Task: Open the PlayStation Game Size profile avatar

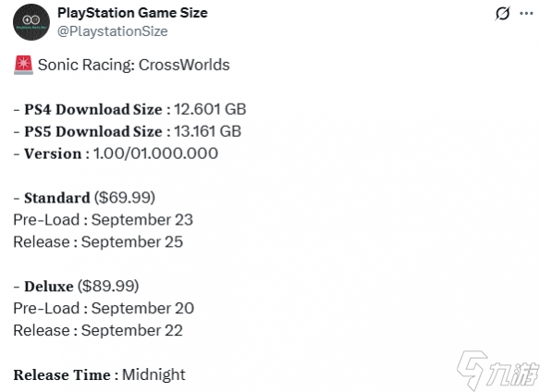Action: pos(31,22)
